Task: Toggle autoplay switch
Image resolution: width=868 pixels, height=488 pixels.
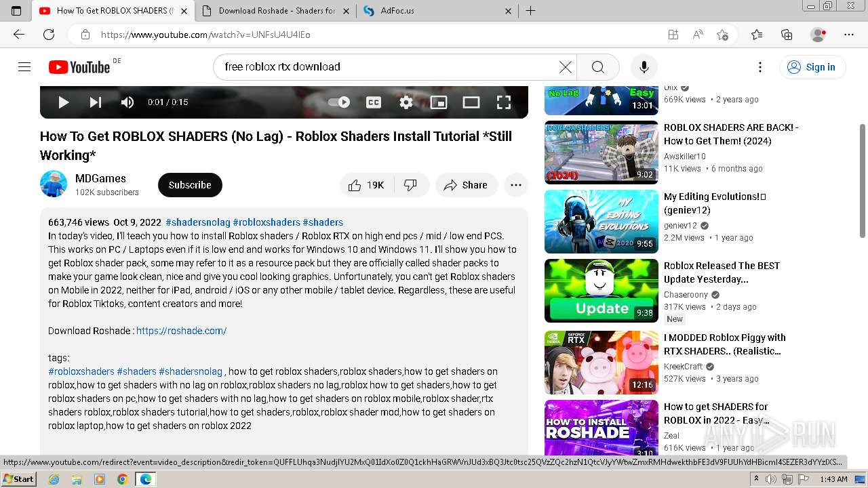Action: [339, 102]
